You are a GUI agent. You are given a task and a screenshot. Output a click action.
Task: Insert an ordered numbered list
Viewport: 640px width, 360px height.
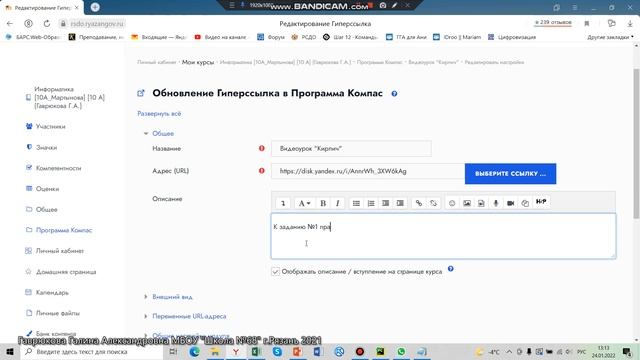(x=371, y=203)
